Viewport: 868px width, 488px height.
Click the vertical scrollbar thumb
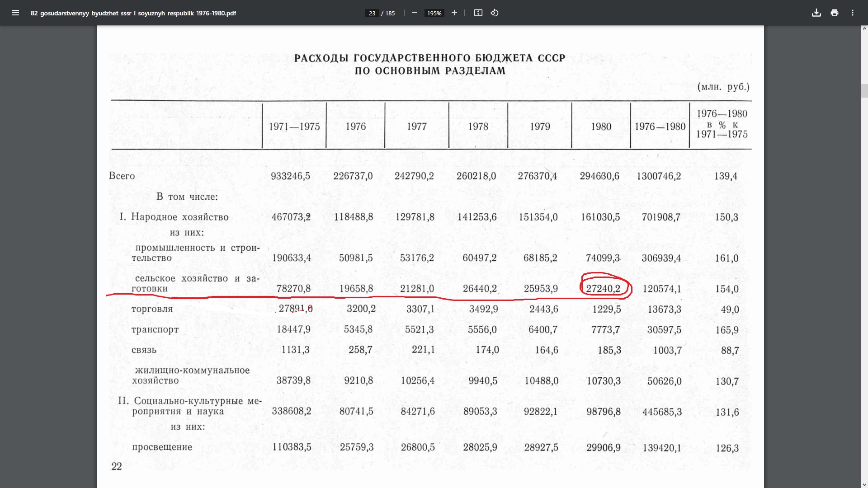coord(864,90)
